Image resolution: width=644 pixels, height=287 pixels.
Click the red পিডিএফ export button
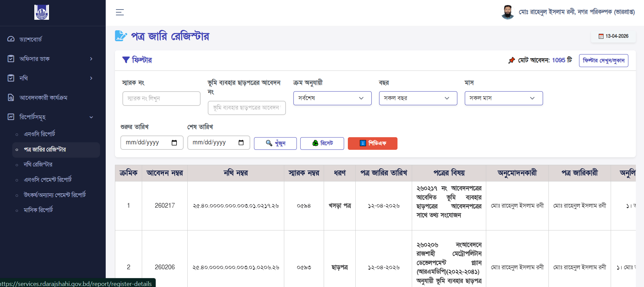372,143
